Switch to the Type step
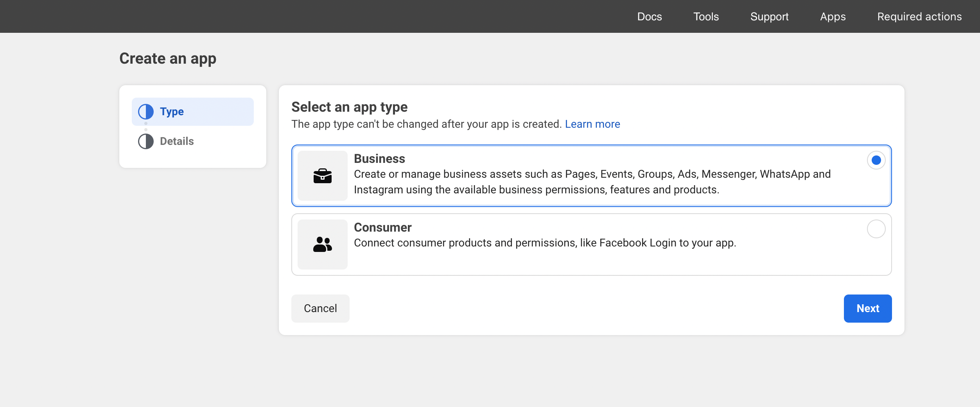Image resolution: width=980 pixels, height=407 pixels. [x=172, y=112]
